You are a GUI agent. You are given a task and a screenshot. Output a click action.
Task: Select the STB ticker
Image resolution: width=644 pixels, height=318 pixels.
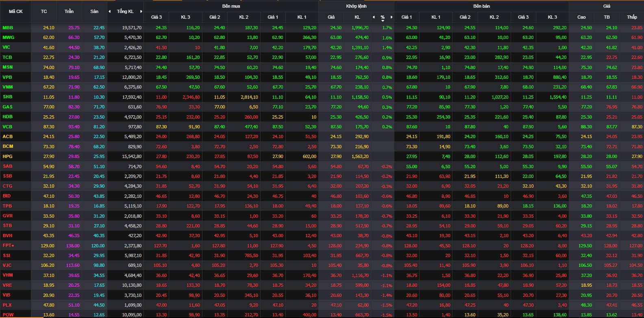point(7,225)
